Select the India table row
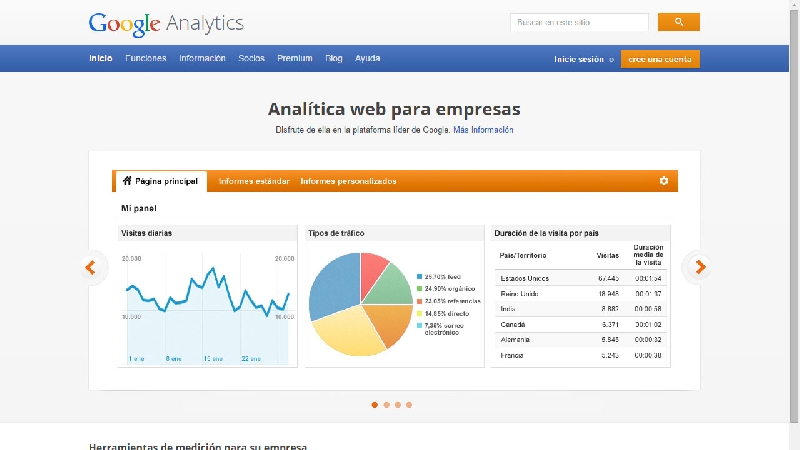This screenshot has height=450, width=800. (581, 309)
